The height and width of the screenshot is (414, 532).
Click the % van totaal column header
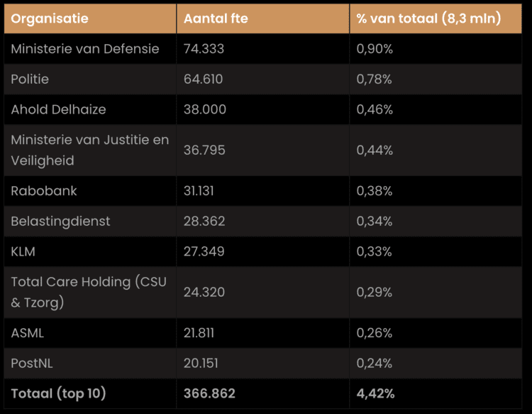pyautogui.click(x=428, y=18)
